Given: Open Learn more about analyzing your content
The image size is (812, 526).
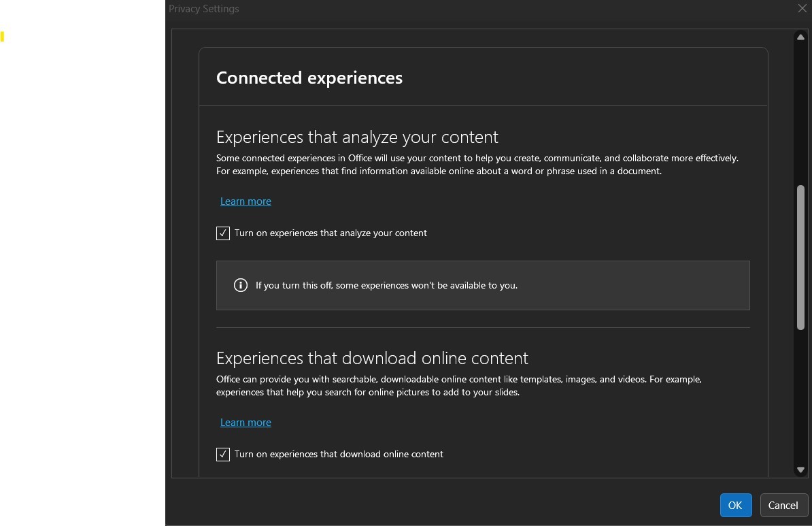Looking at the screenshot, I should click(246, 201).
